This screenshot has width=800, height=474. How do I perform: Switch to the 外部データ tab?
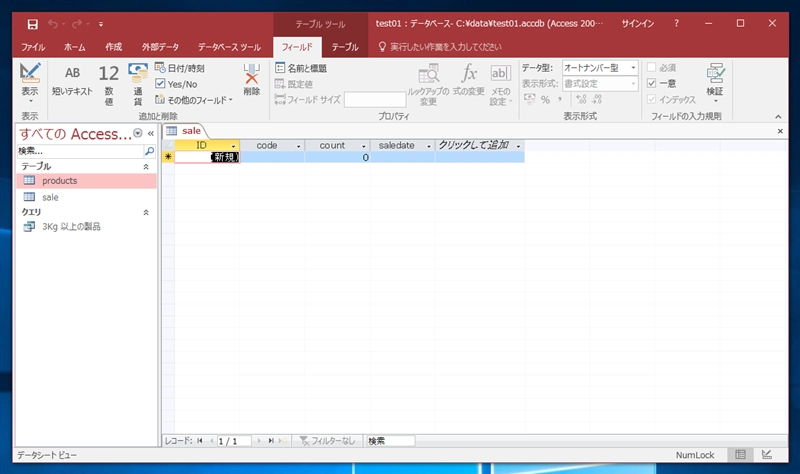[160, 47]
